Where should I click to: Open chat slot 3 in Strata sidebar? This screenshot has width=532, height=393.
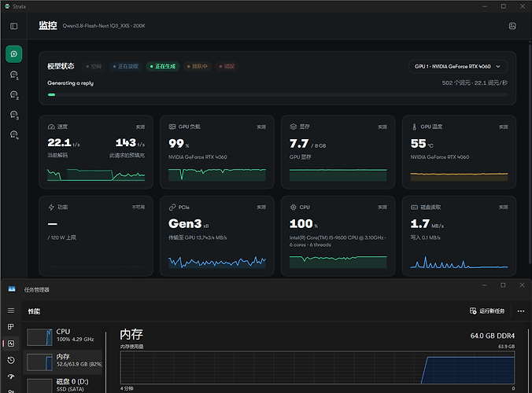(x=14, y=115)
